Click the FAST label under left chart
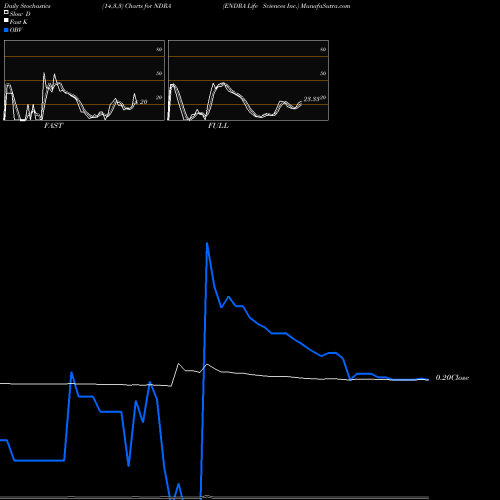The width and height of the screenshot is (500, 500). coord(53,125)
